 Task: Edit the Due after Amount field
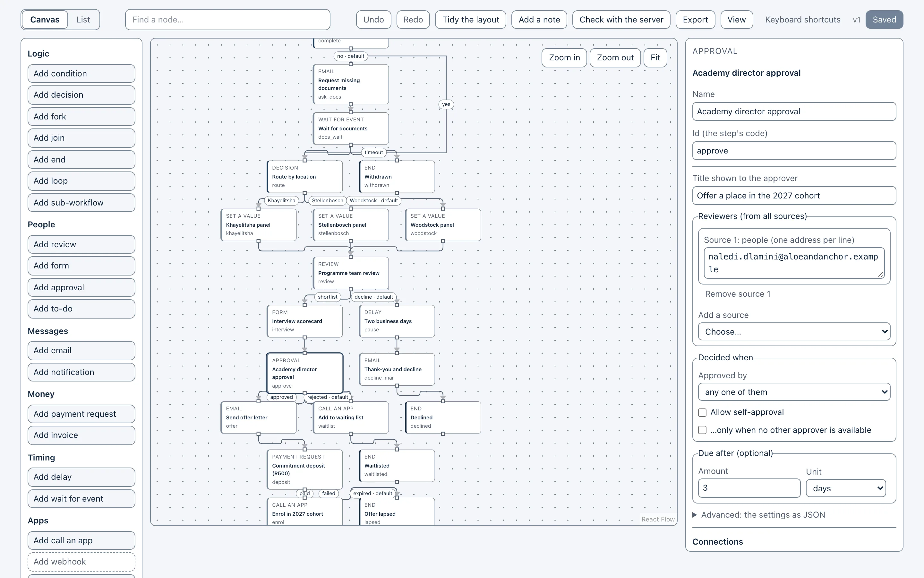(749, 488)
